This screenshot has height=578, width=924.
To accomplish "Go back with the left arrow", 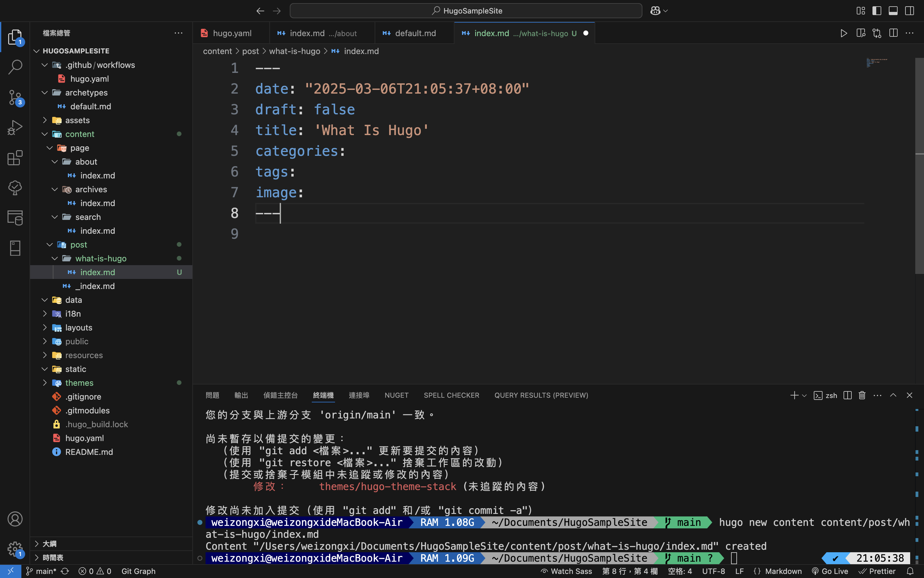I will pyautogui.click(x=260, y=11).
